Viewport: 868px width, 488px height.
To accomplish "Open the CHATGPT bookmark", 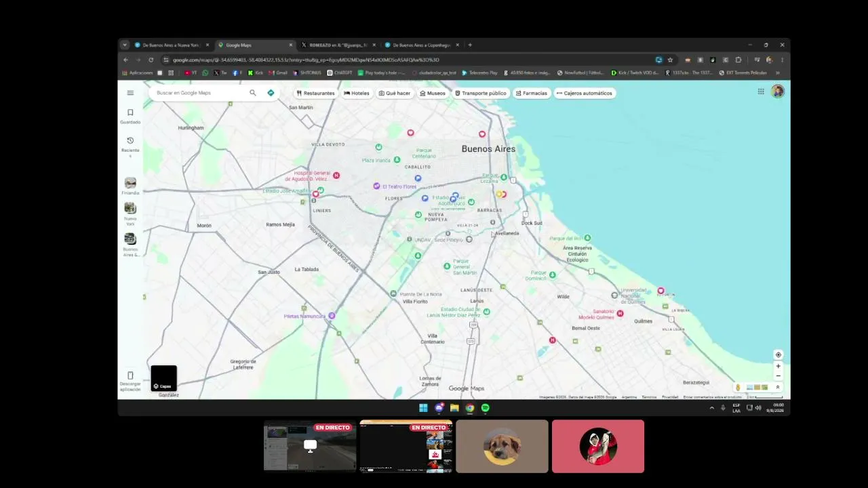I will 340,73.
